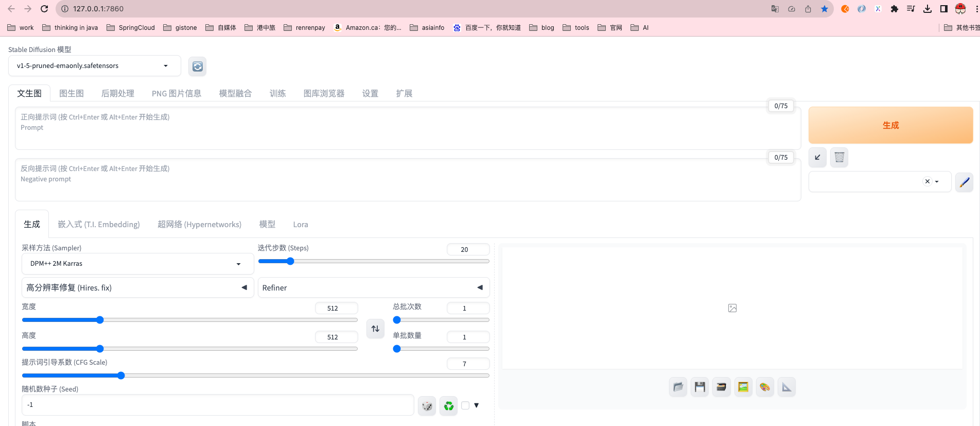Click the dice icon to randomize the seed
Image resolution: width=980 pixels, height=426 pixels.
427,406
